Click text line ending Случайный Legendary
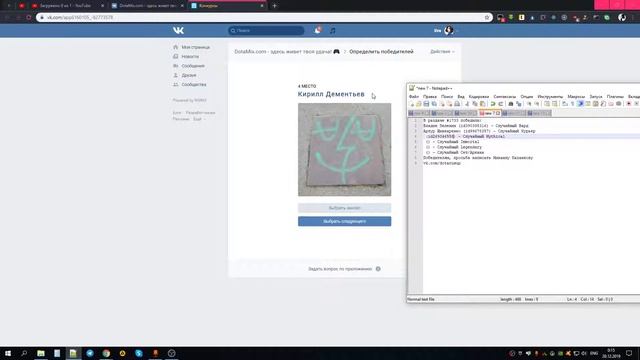Image resolution: width=640 pixels, height=360 pixels. click(x=454, y=147)
